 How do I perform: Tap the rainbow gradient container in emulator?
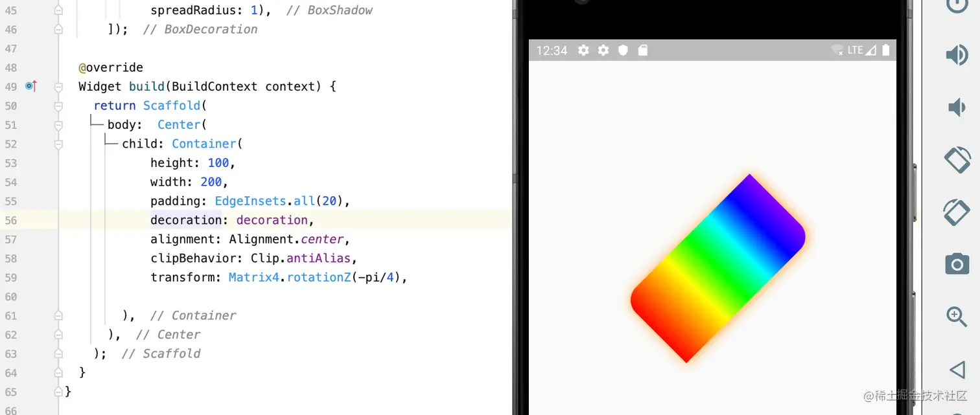point(718,268)
